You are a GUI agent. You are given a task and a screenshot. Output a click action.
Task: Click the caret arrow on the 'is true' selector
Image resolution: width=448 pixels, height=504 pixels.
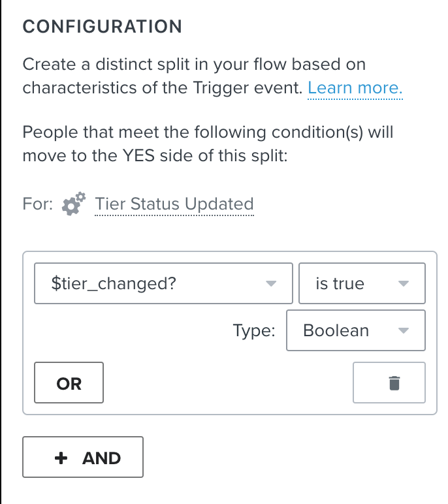[404, 283]
